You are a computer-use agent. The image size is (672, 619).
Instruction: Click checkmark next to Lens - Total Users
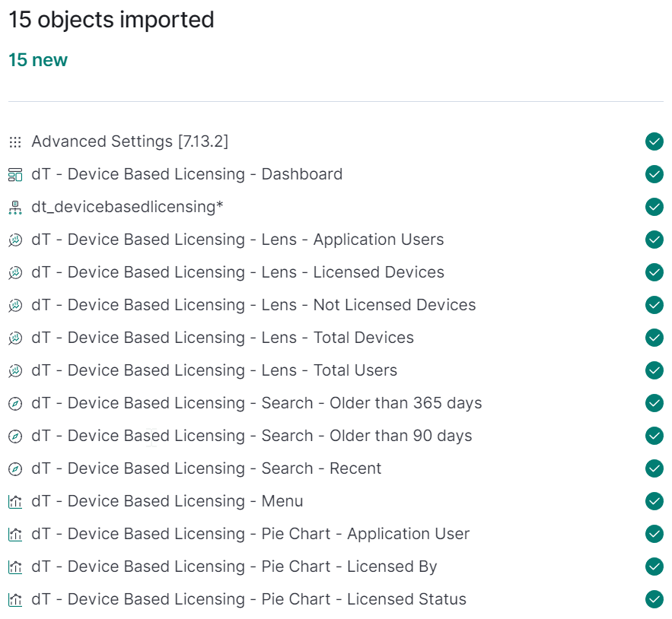coord(654,370)
